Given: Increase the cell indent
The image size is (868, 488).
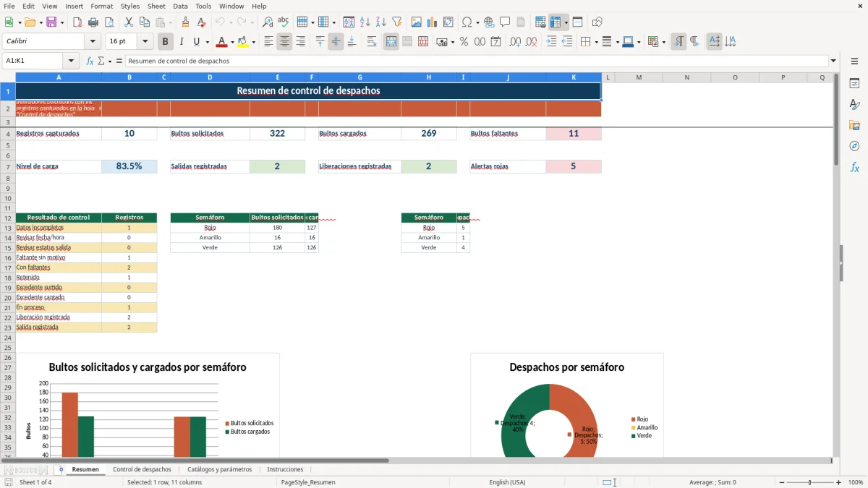Looking at the screenshot, I should click(551, 42).
